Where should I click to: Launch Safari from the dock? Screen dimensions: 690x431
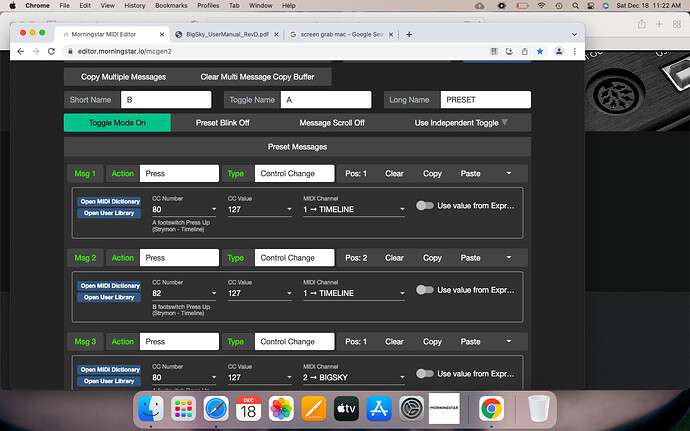216,409
